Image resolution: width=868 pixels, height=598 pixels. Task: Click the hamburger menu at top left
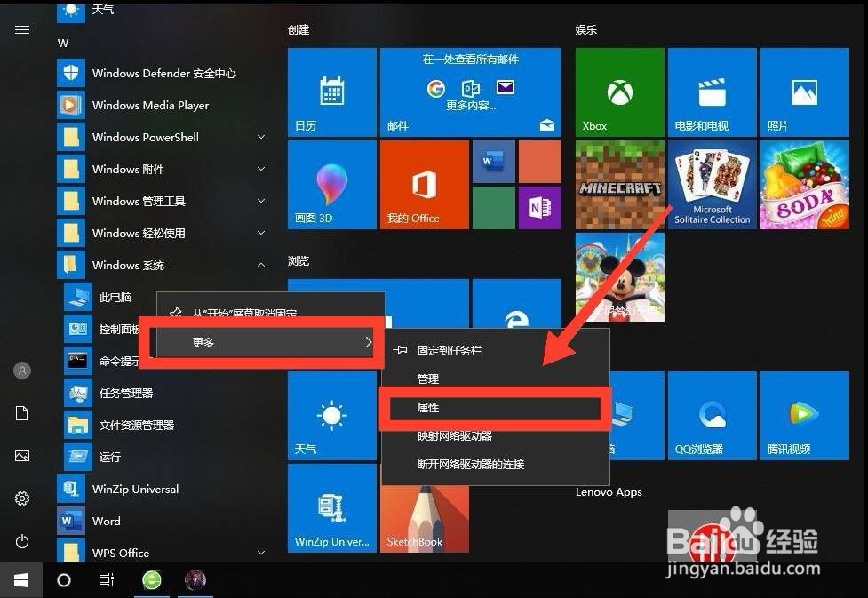pos(22,30)
